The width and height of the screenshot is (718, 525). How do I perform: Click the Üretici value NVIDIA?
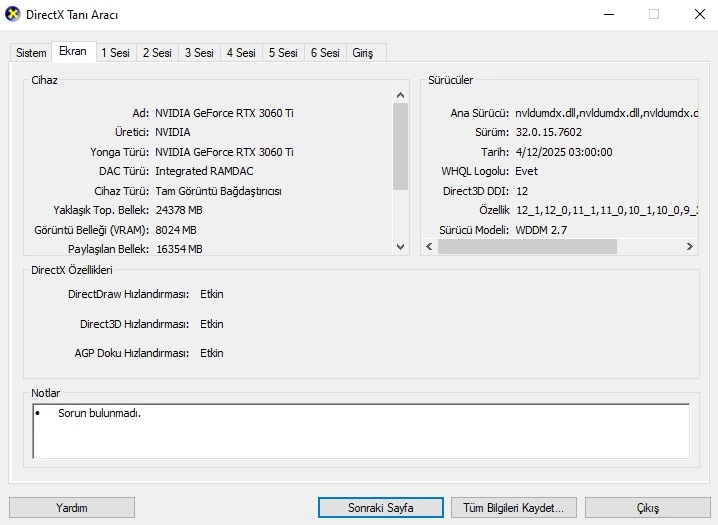click(x=173, y=132)
